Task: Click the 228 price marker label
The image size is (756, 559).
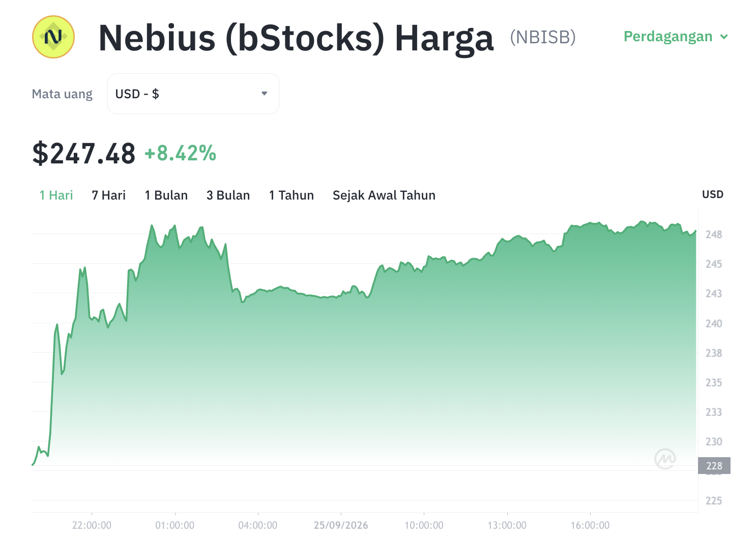Action: (x=714, y=466)
